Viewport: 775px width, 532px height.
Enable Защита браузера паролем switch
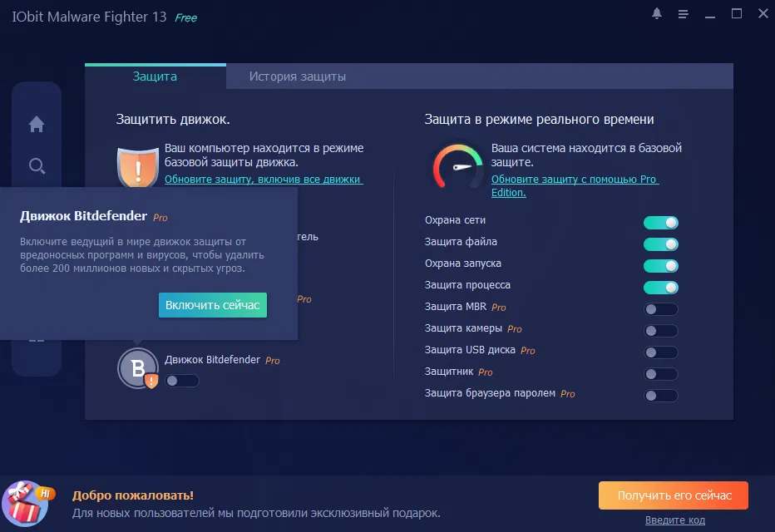[x=661, y=396]
